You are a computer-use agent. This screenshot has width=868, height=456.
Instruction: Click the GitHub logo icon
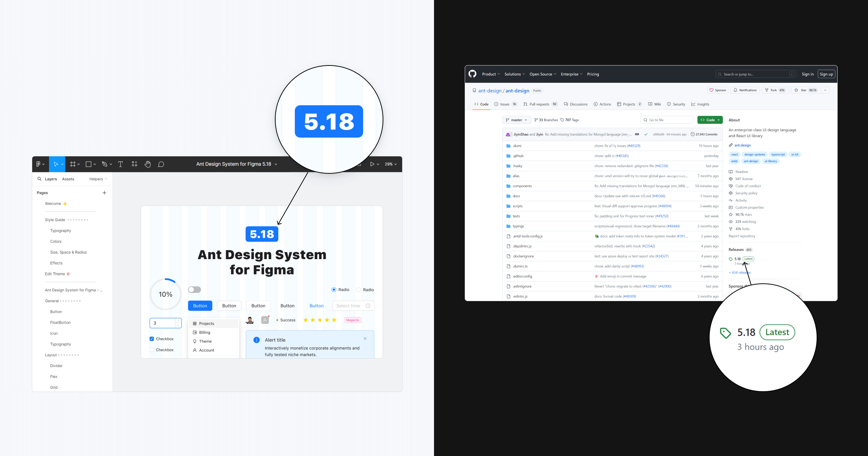coord(472,74)
